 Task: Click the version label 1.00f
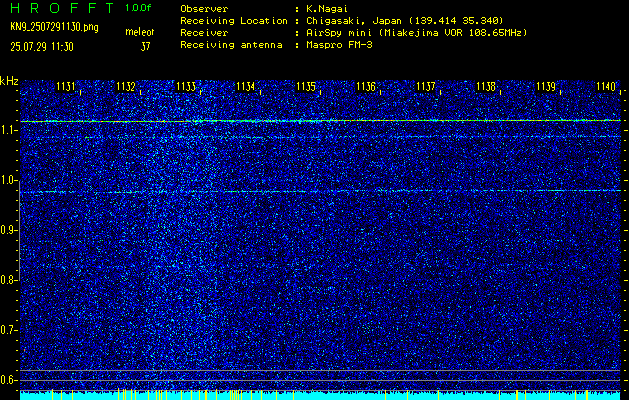click(x=138, y=8)
